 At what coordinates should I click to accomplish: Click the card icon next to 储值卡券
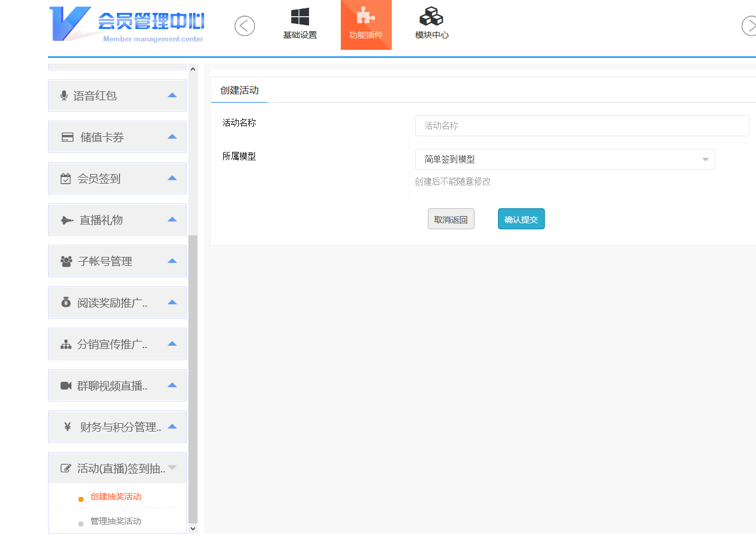pyautogui.click(x=68, y=137)
